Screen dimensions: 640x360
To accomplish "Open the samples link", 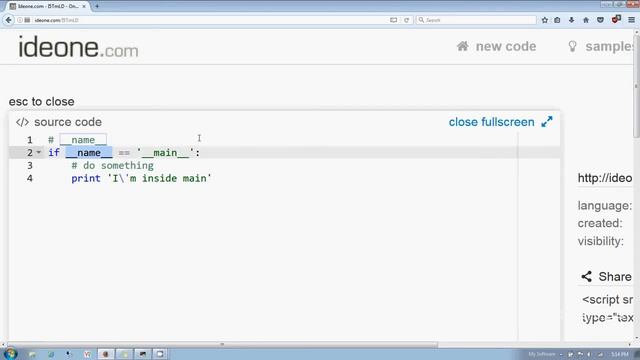I will coord(610,46).
